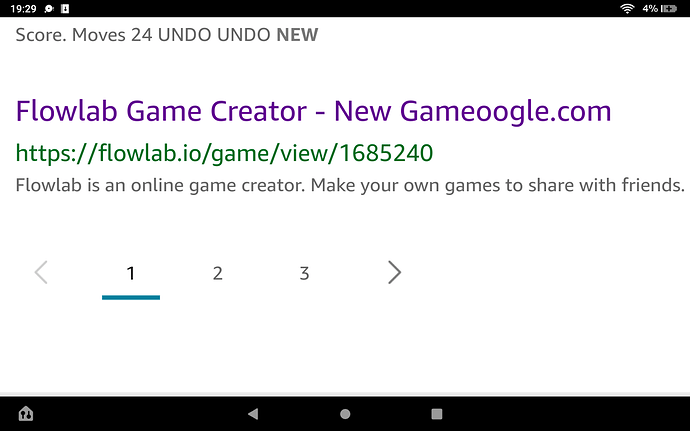
Task: Open recent apps square button
Action: (x=437, y=414)
